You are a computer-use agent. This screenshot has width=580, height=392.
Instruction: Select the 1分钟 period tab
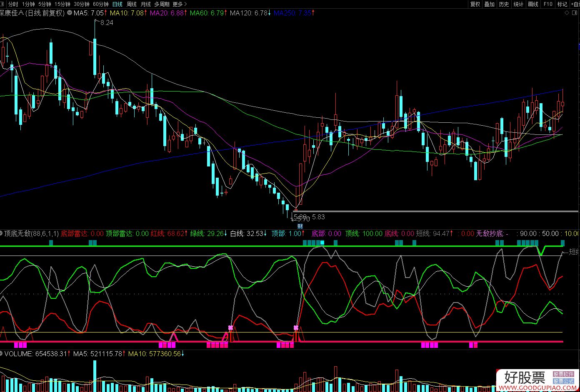click(x=28, y=4)
